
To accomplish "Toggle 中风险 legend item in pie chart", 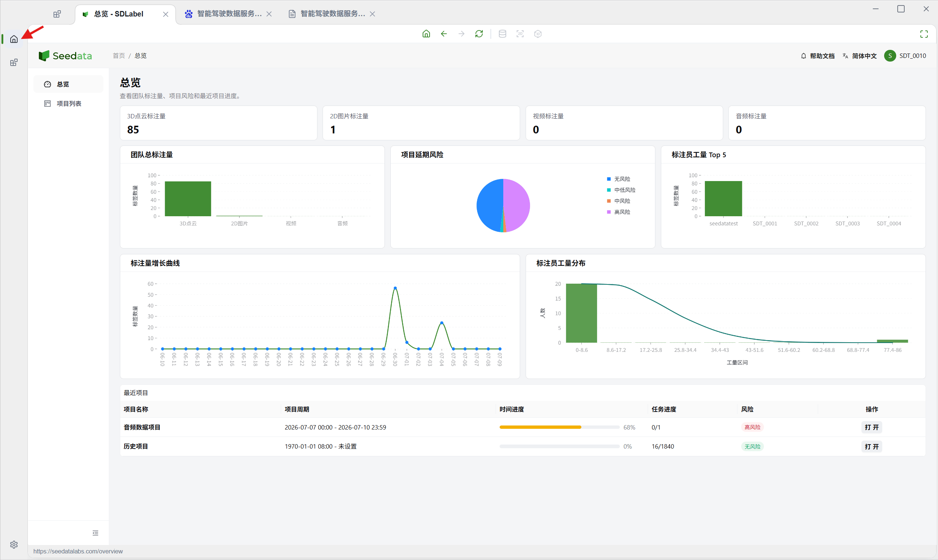I will [618, 201].
